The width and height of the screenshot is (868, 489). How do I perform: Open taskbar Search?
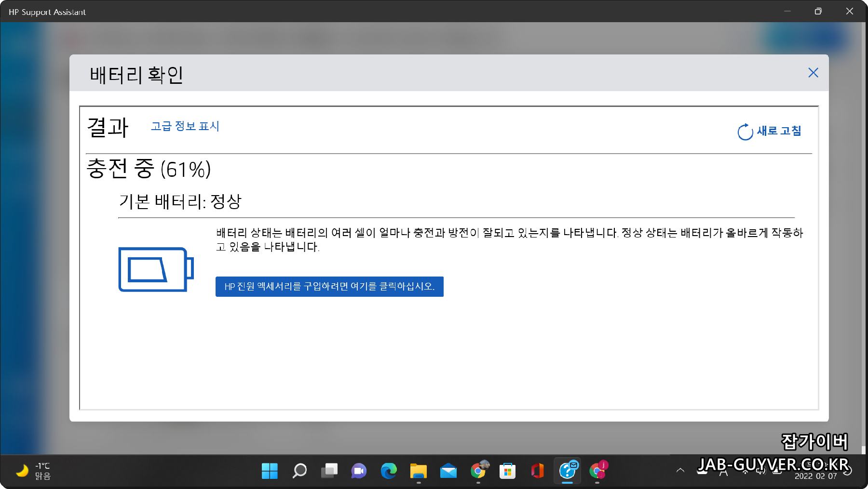[x=299, y=471]
